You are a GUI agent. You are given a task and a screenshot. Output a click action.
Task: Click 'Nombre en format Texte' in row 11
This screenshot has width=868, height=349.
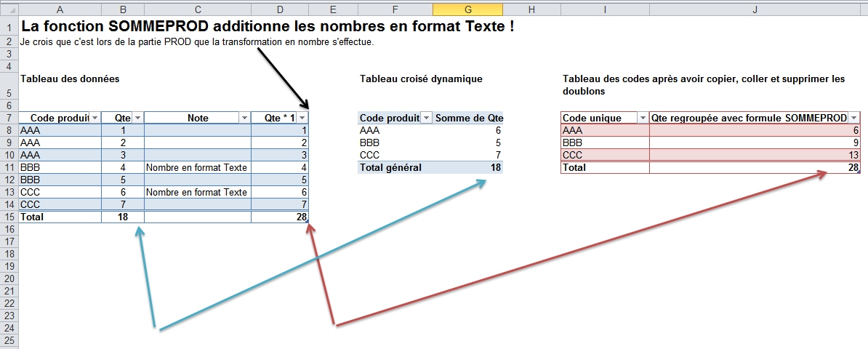coord(197,167)
